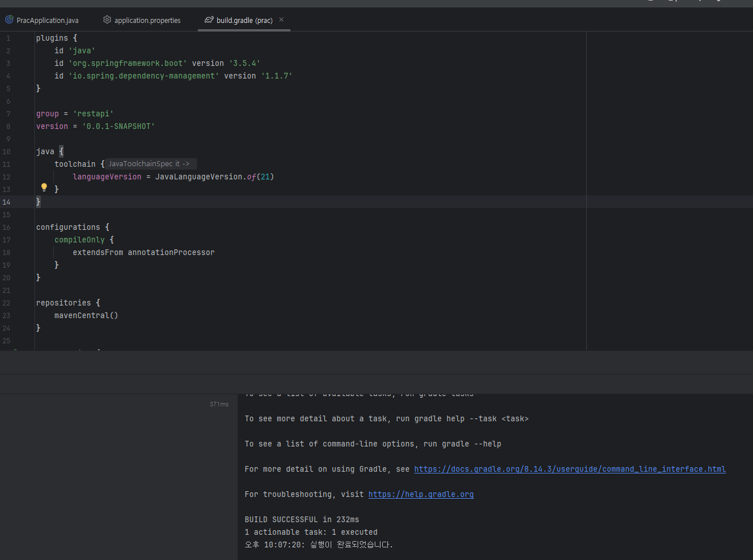Image resolution: width=753 pixels, height=560 pixels.
Task: Click the Gradle elephant icon on build.gradle tab
Action: [x=209, y=20]
